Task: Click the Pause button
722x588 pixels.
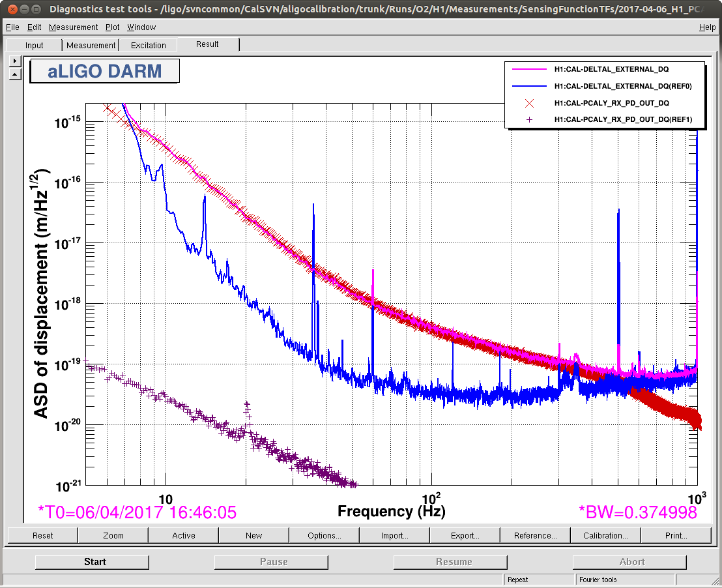Action: 271,562
